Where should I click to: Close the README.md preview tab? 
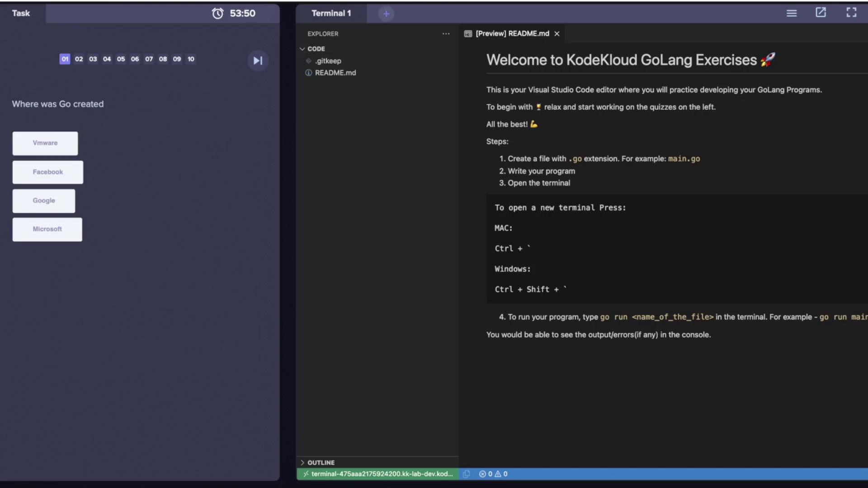click(x=557, y=33)
